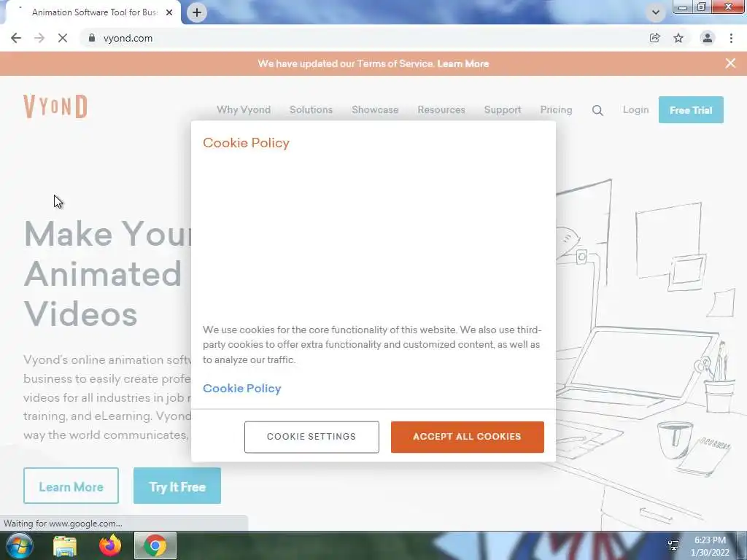This screenshot has height=560, width=747.
Task: Open the Solutions menu
Action: 311,109
